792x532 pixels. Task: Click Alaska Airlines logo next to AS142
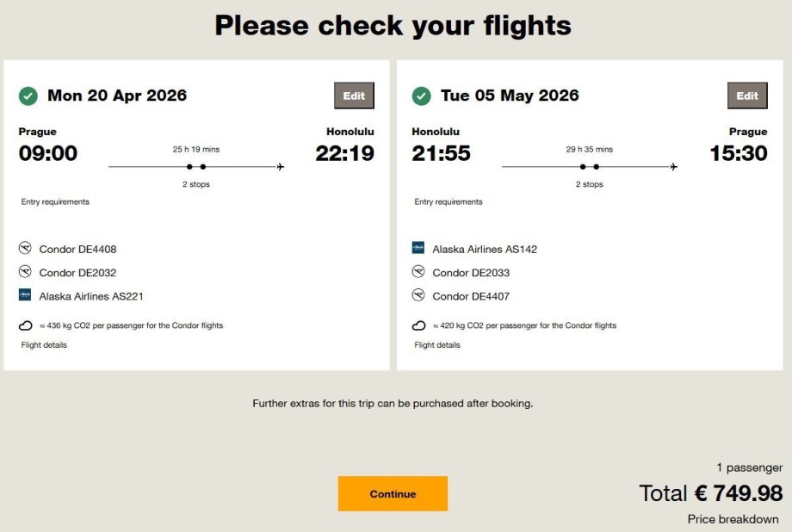418,248
